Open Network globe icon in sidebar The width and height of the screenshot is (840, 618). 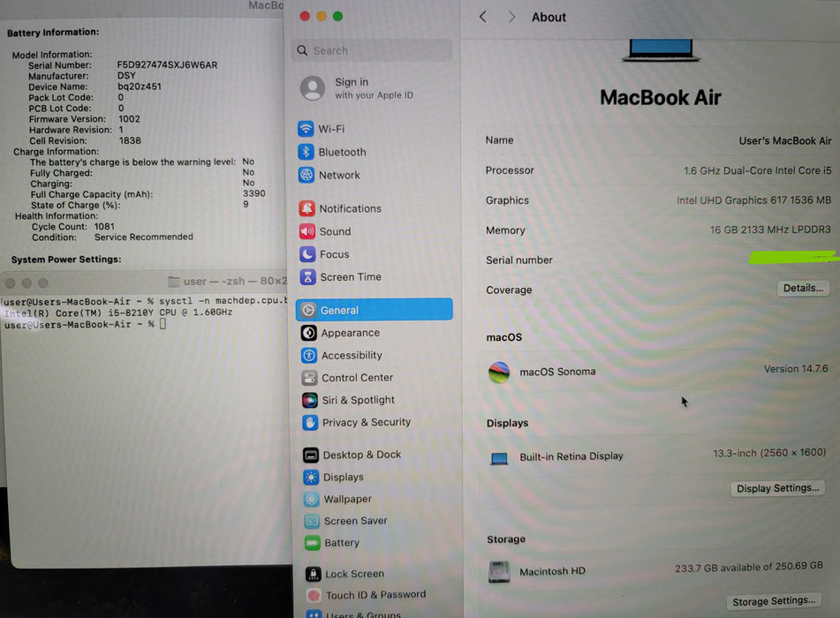coord(306,175)
